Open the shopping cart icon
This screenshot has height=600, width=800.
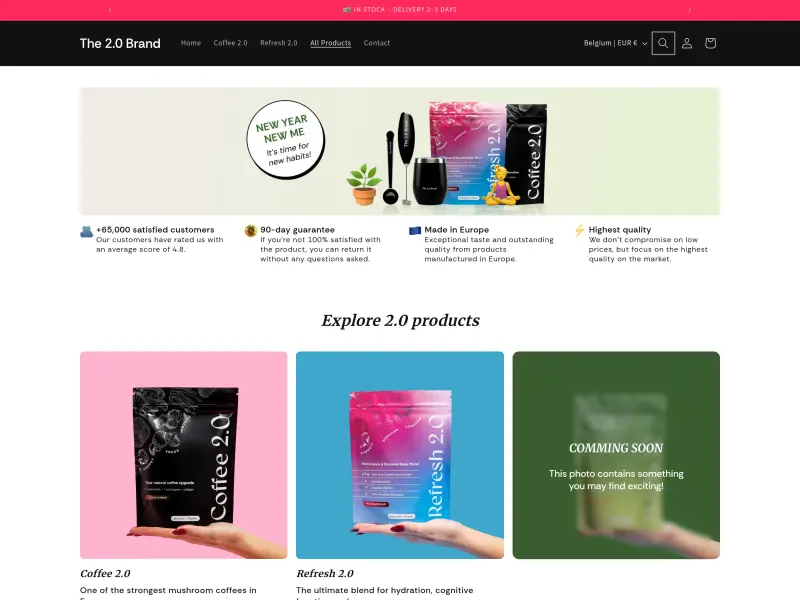tap(710, 43)
